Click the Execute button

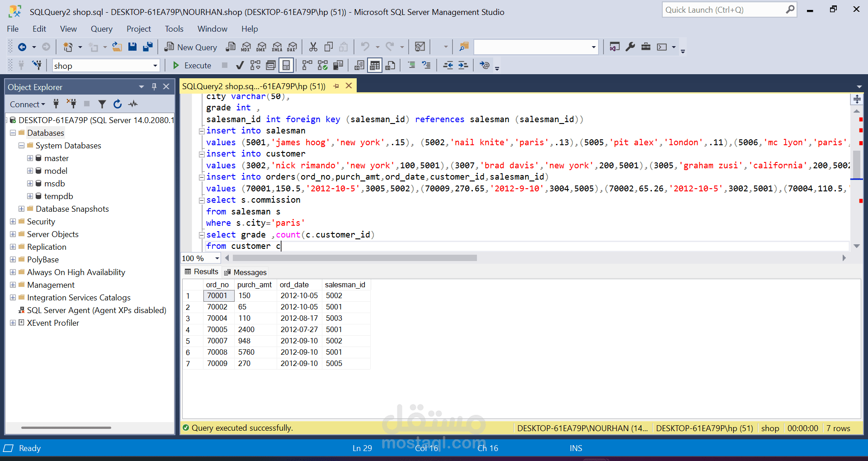[x=192, y=66]
